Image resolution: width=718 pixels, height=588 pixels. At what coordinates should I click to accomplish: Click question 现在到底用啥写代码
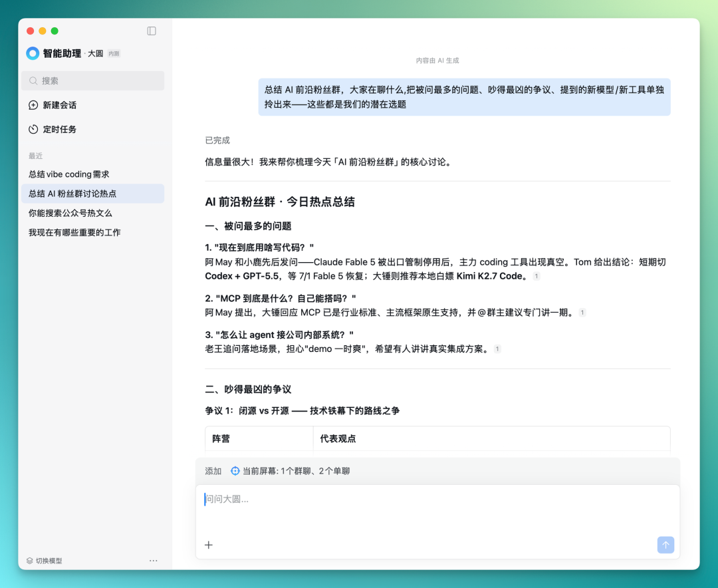(259, 247)
